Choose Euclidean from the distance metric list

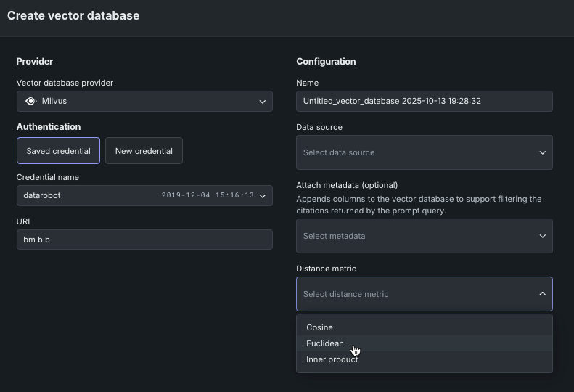325,343
